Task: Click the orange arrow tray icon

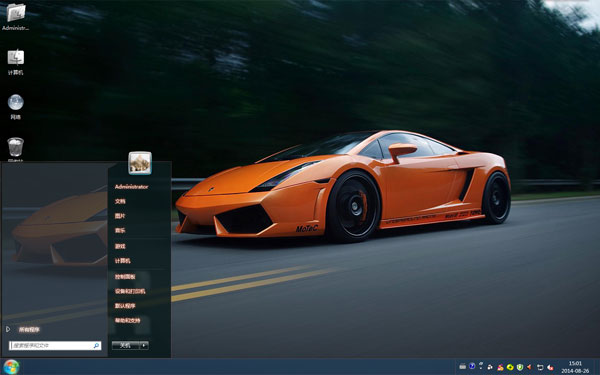Action: [x=529, y=367]
